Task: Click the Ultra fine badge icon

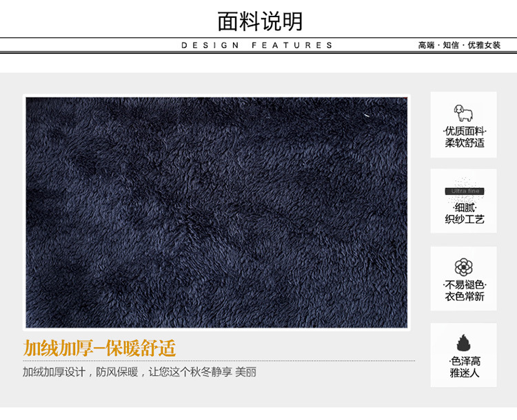Action: pos(464,191)
